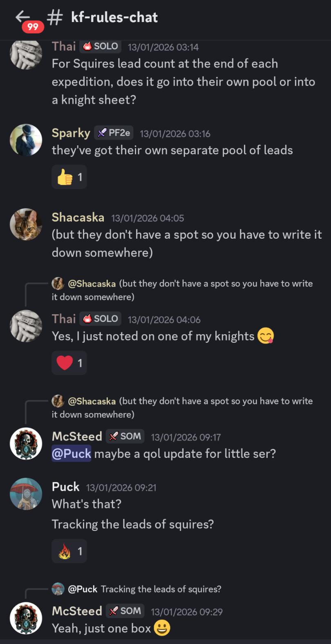Tap the back arrow icon
The width and height of the screenshot is (331, 644).
[22, 17]
